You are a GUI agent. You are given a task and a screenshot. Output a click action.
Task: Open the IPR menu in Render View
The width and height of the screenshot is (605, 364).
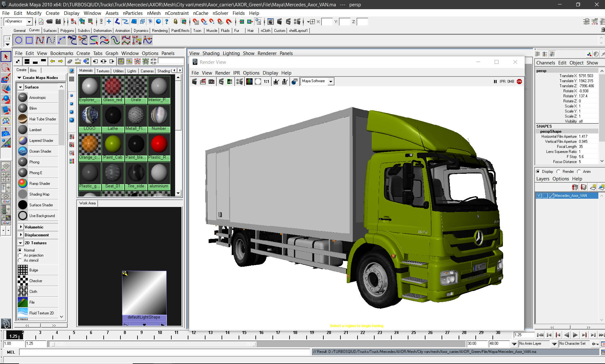[236, 73]
